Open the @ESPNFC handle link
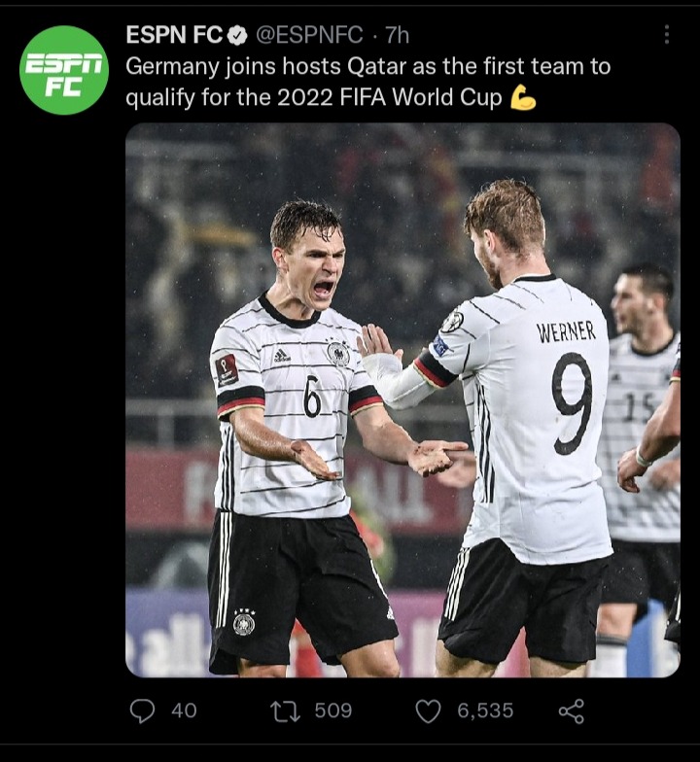 point(309,35)
